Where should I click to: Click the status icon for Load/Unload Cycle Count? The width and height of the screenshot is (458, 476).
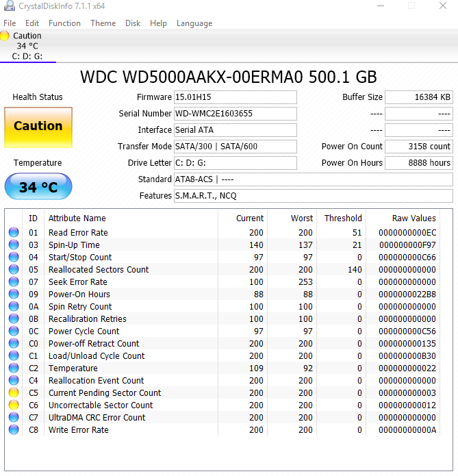(x=14, y=355)
